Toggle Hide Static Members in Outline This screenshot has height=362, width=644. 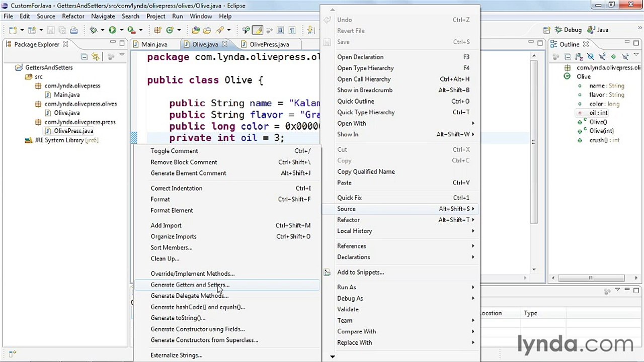[602, 57]
